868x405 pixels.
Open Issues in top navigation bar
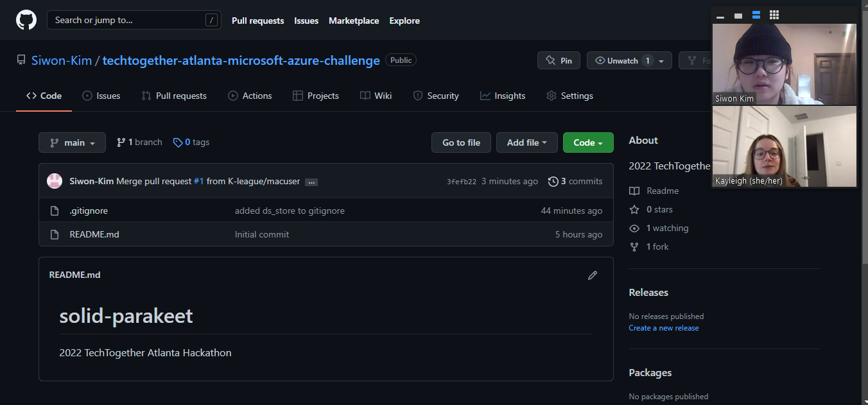pos(306,21)
